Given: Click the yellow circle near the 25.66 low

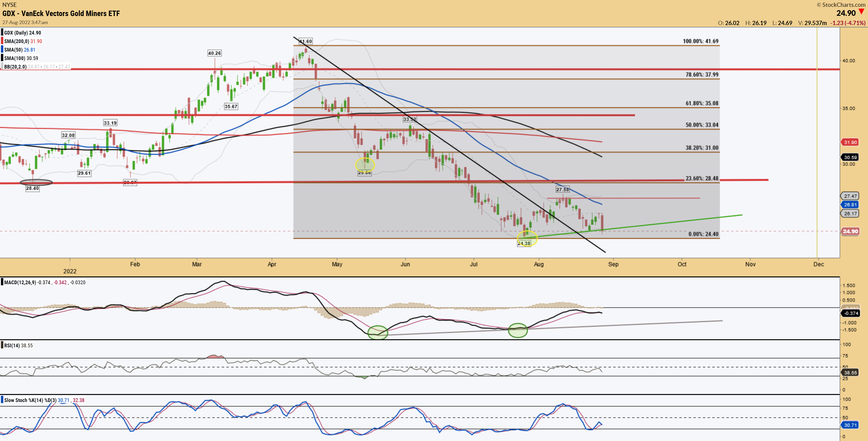Looking at the screenshot, I should point(365,165).
